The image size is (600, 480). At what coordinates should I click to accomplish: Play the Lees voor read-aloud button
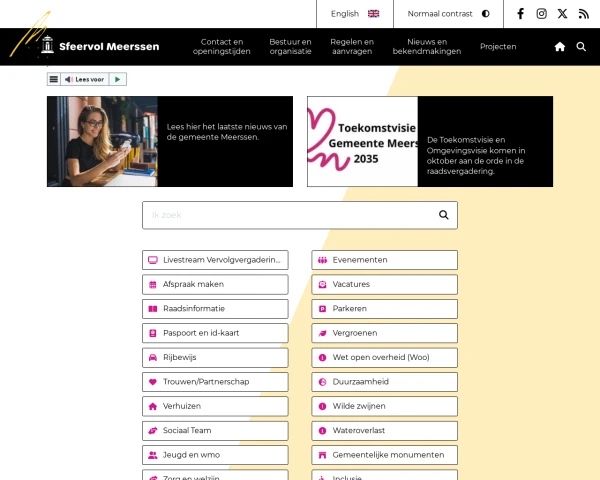click(x=117, y=79)
